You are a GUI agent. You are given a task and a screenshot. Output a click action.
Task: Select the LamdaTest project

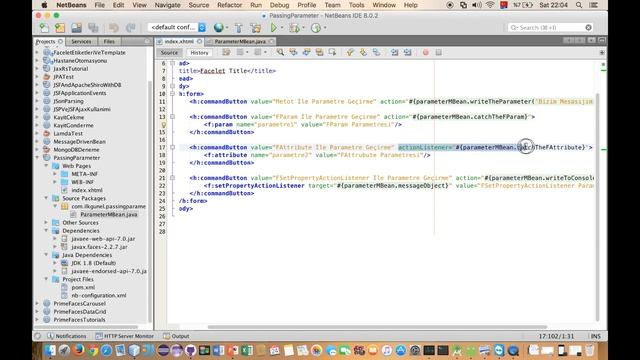click(68, 133)
